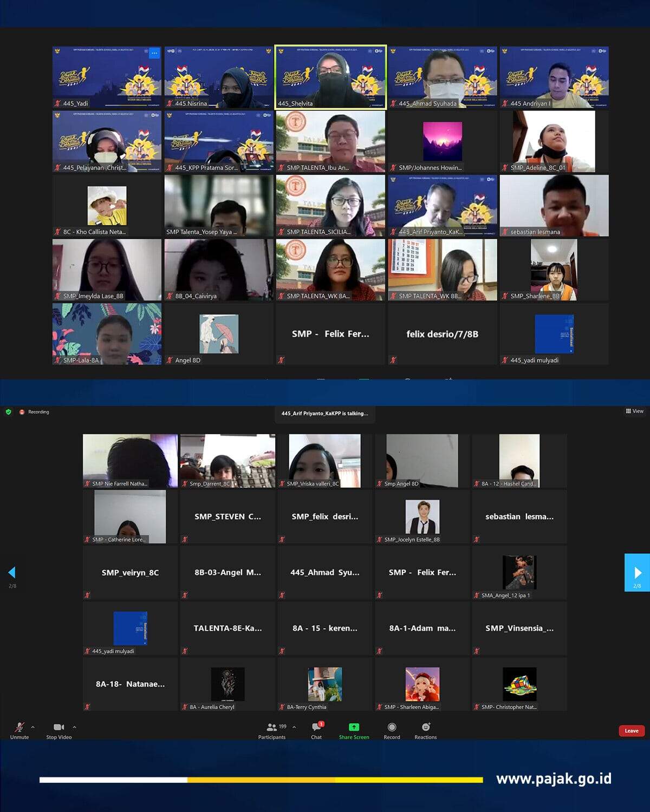Go to previous gallery page arrow

click(12, 573)
